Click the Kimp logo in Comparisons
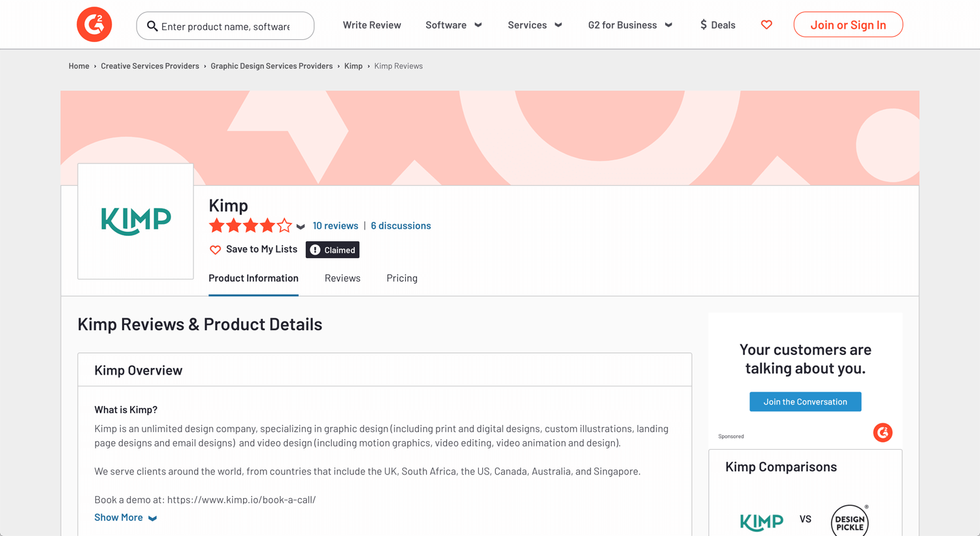This screenshot has height=536, width=980. point(761,521)
